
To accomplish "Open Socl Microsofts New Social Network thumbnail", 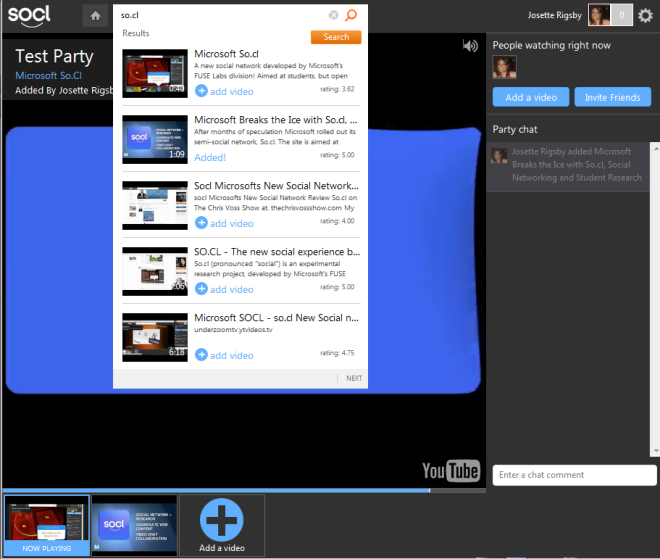I will (155, 205).
